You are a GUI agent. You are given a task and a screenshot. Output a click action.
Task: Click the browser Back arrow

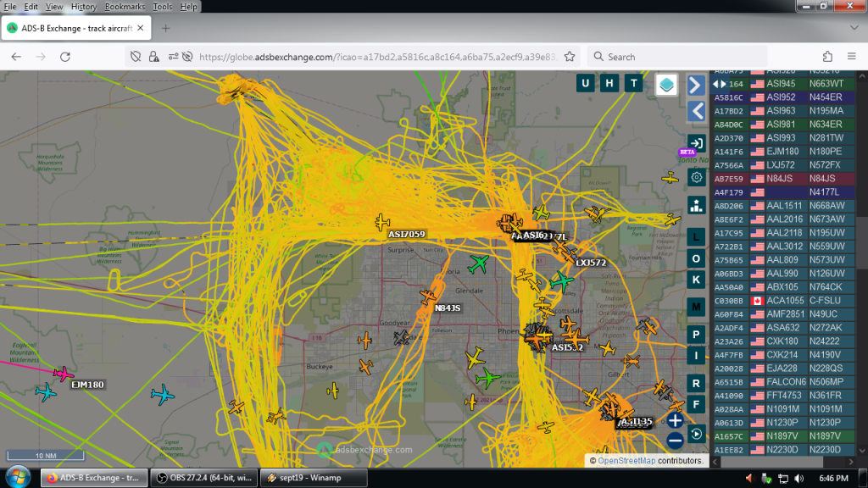pyautogui.click(x=16, y=57)
